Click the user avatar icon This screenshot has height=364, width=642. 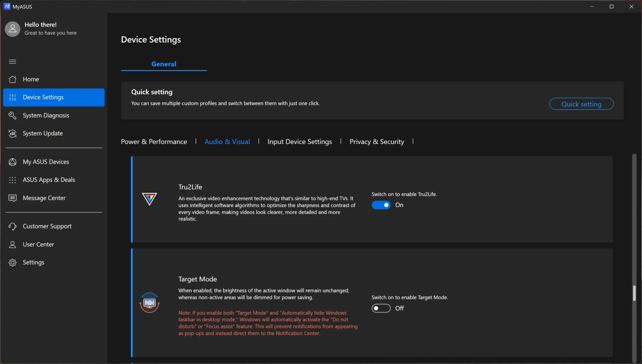pyautogui.click(x=12, y=29)
